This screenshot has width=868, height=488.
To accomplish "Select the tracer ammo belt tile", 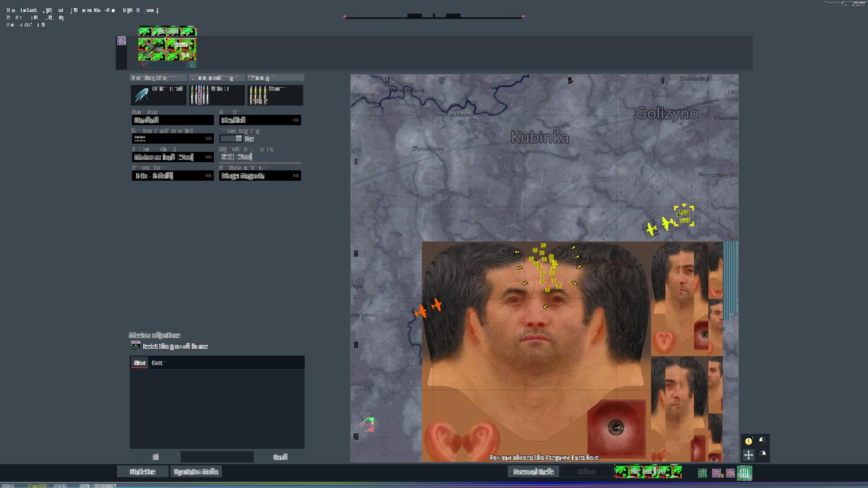I will [x=216, y=95].
